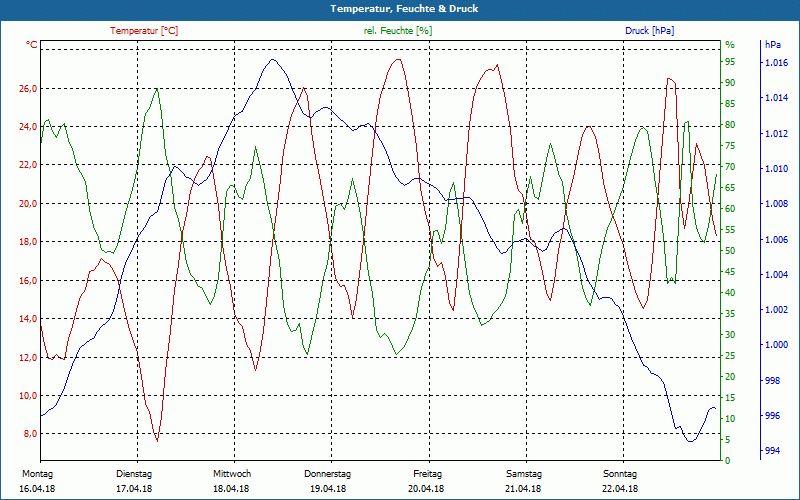Viewport: 800px width, 500px height.
Task: Click the 18,0 temperature axis value
Action: pyautogui.click(x=29, y=242)
